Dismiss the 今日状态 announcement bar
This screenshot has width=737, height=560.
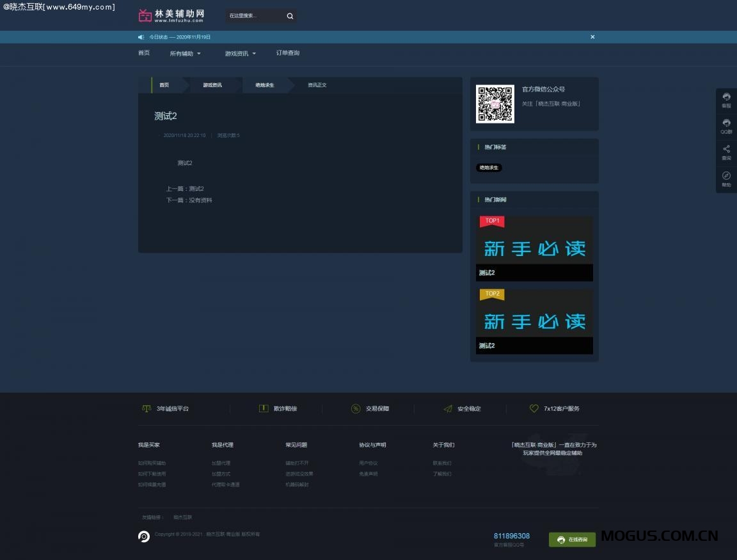tap(592, 37)
